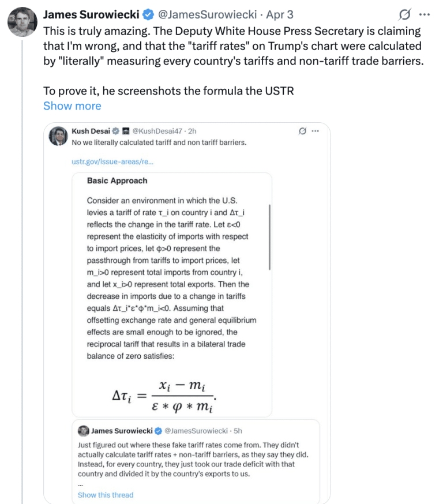Open the top tweet's three-dot More menu
The height and width of the screenshot is (504, 443).
425,14
